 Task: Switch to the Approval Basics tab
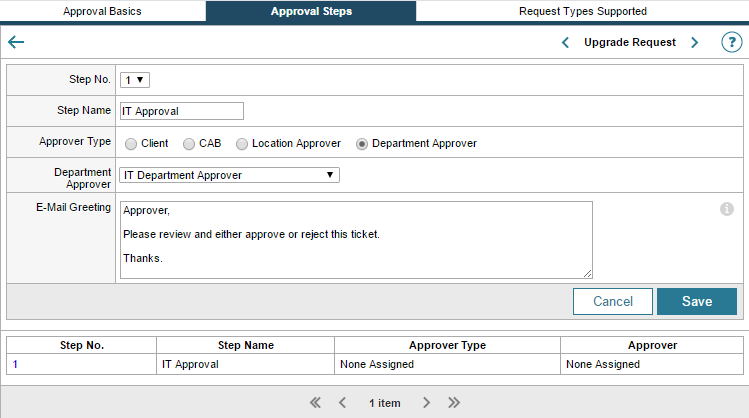(102, 12)
